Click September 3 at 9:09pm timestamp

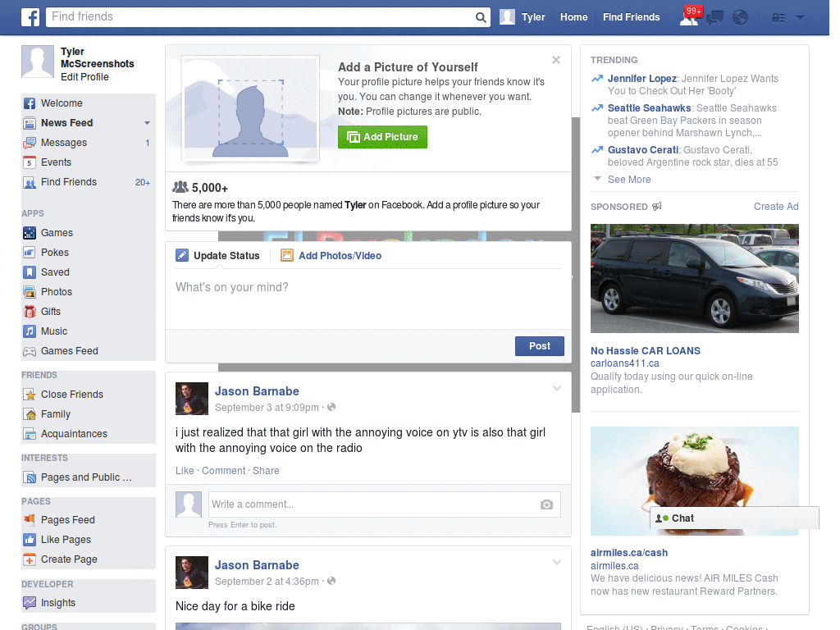pyautogui.click(x=267, y=408)
